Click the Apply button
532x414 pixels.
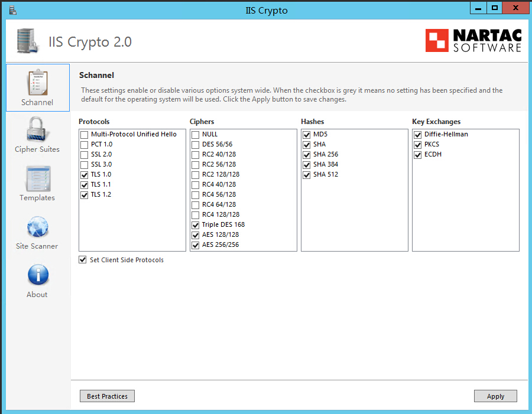(495, 396)
